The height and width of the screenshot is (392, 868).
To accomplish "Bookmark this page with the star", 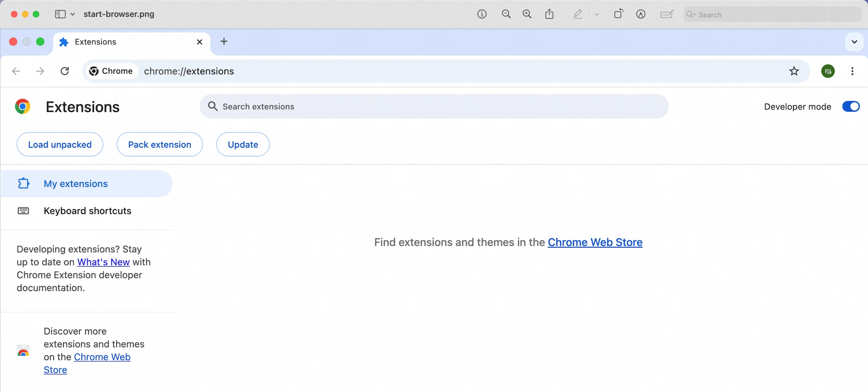I will [x=794, y=71].
